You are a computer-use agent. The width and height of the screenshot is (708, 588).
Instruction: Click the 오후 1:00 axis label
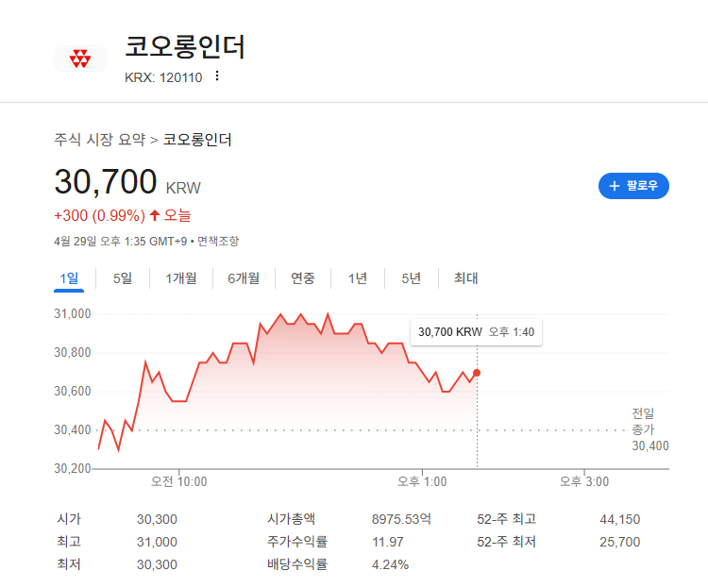(x=422, y=482)
